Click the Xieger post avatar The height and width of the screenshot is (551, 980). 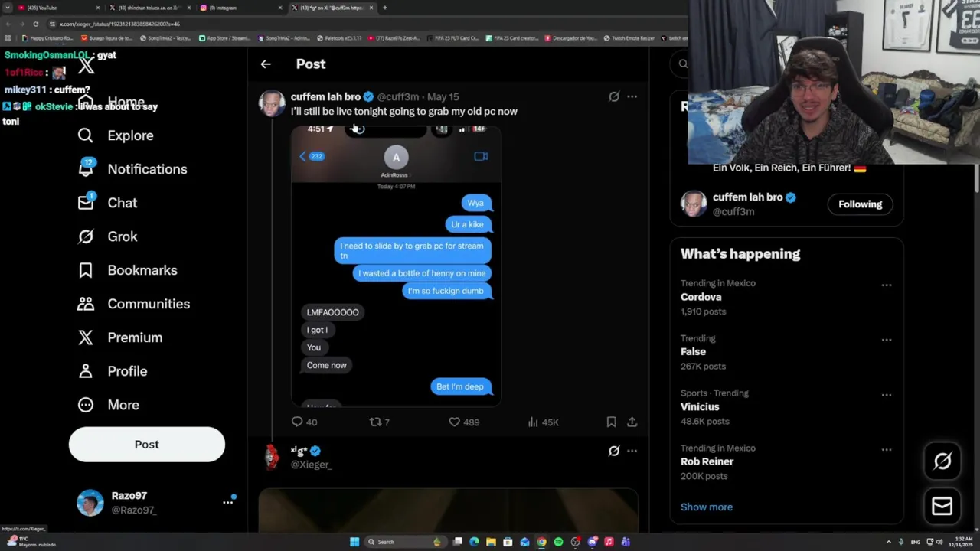click(272, 457)
